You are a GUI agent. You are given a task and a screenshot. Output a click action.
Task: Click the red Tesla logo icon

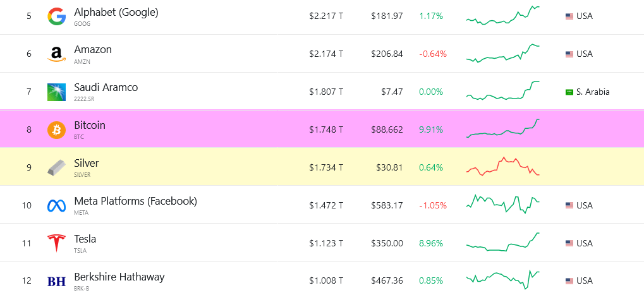(x=57, y=243)
